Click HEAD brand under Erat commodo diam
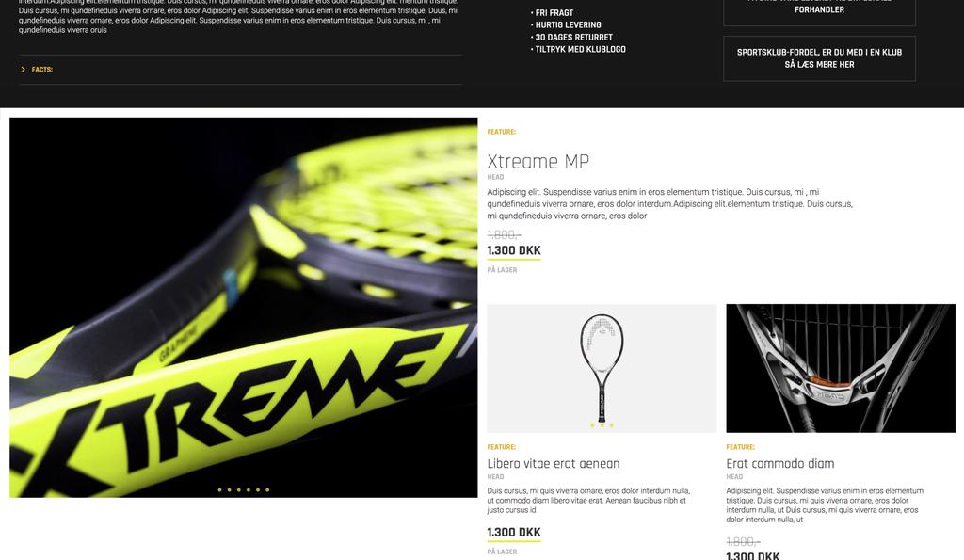The width and height of the screenshot is (964, 560). [x=734, y=477]
